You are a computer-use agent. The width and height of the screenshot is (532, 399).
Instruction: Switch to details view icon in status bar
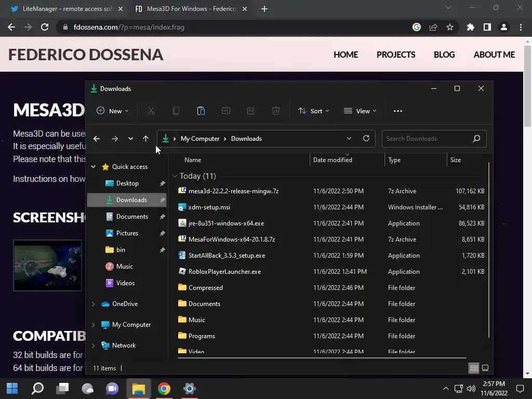coord(474,368)
